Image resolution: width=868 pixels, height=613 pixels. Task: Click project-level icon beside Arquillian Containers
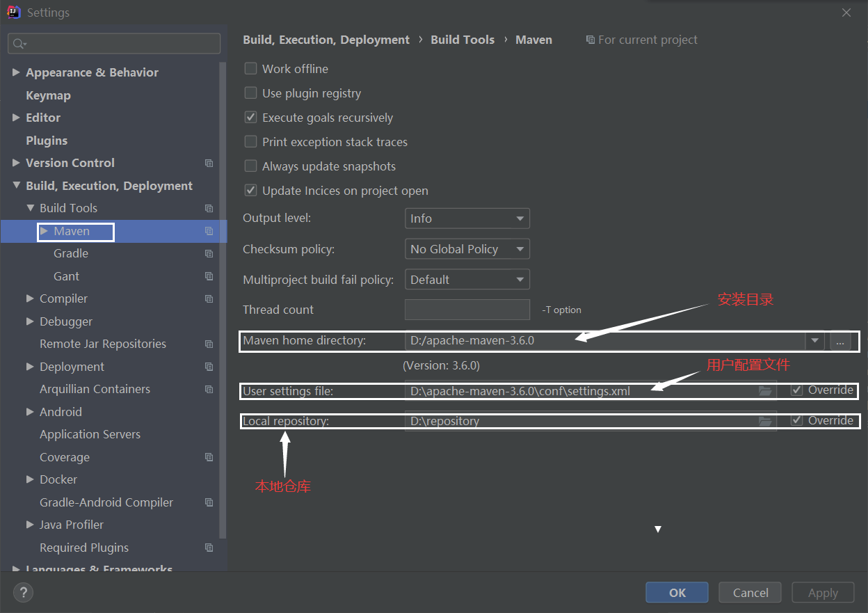point(209,389)
